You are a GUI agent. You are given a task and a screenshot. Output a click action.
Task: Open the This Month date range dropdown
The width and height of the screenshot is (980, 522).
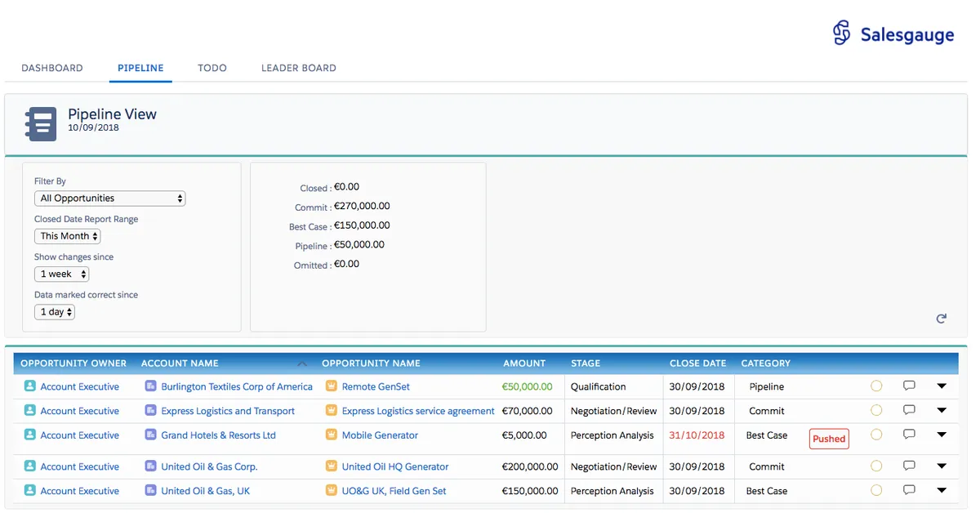point(68,236)
